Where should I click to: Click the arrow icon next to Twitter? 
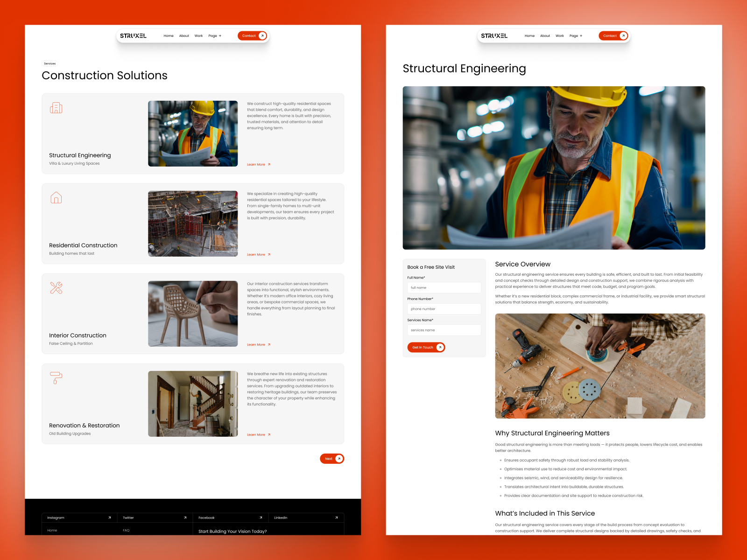pyautogui.click(x=185, y=518)
